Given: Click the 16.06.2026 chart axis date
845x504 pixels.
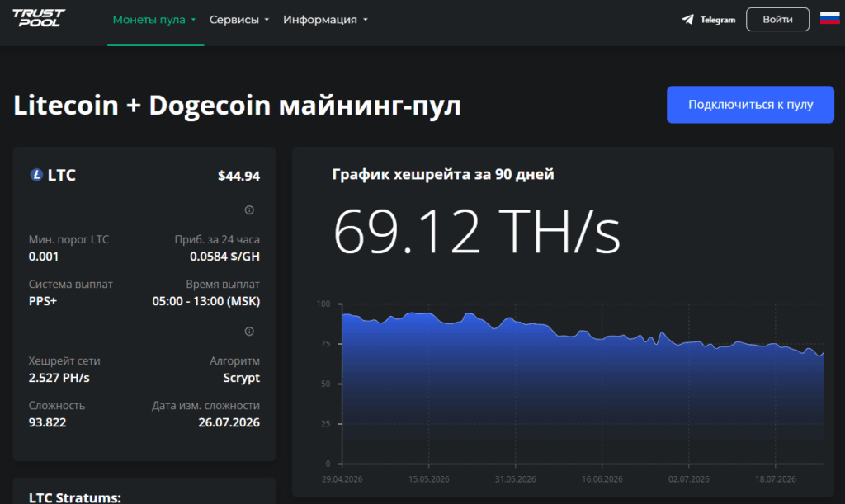Looking at the screenshot, I should [x=602, y=479].
